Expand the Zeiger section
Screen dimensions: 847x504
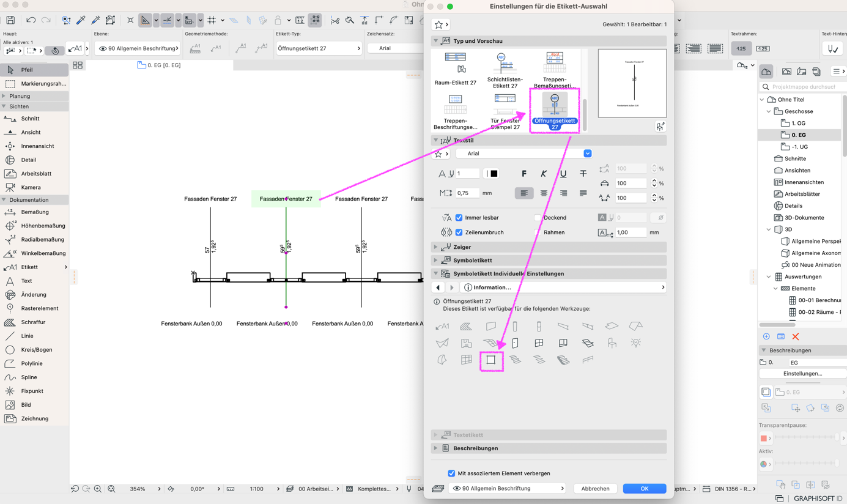pos(549,247)
